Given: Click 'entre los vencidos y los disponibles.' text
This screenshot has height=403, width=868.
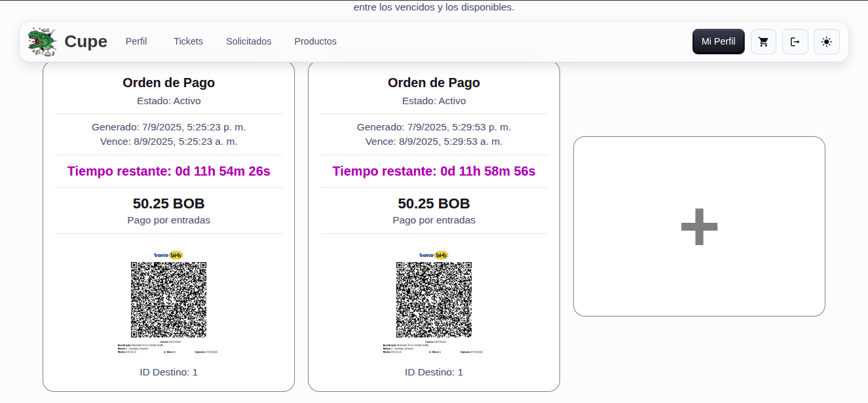Looking at the screenshot, I should click(x=434, y=8).
